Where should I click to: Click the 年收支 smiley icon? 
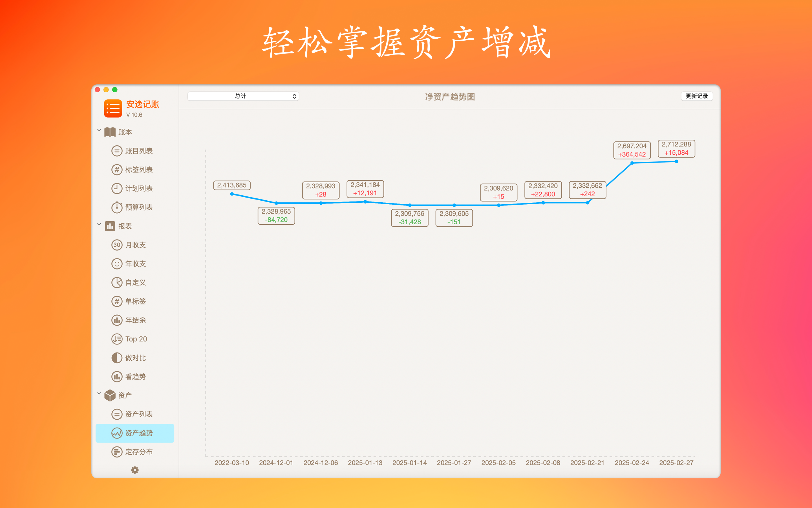pos(116,264)
